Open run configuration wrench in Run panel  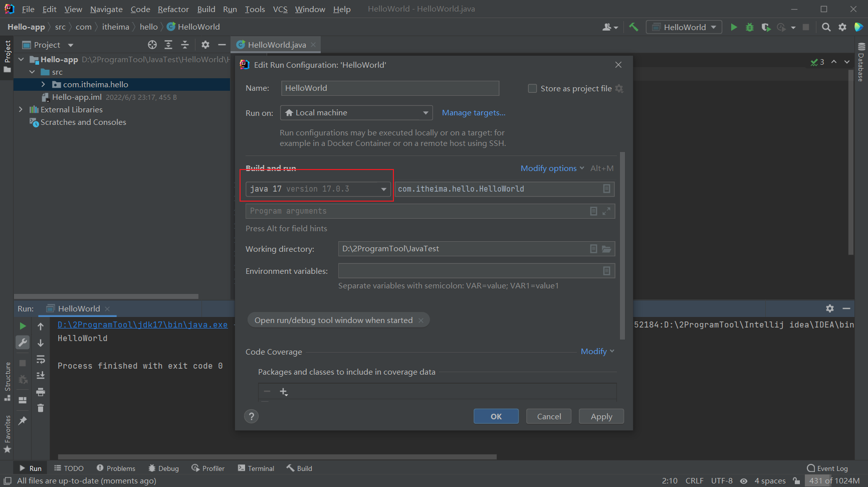click(23, 343)
